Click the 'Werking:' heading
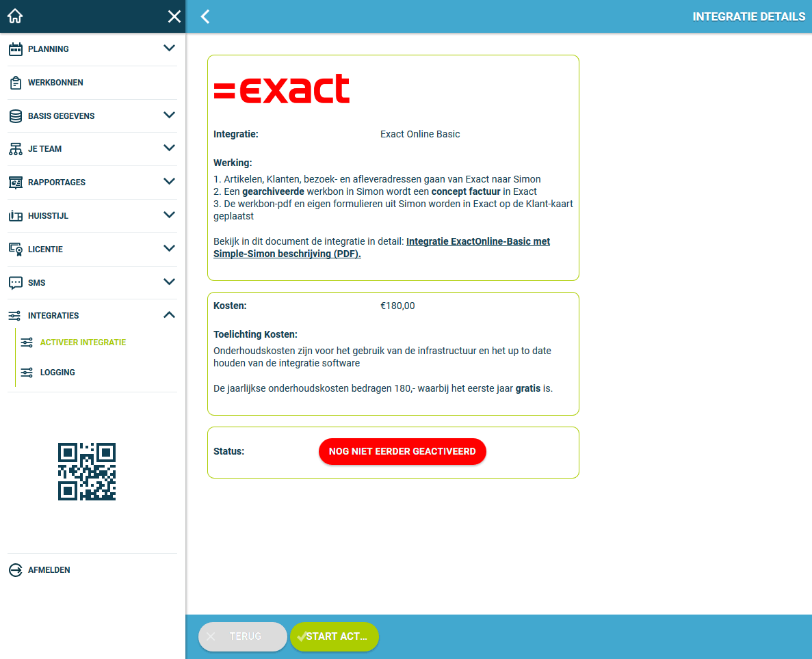 tap(233, 163)
